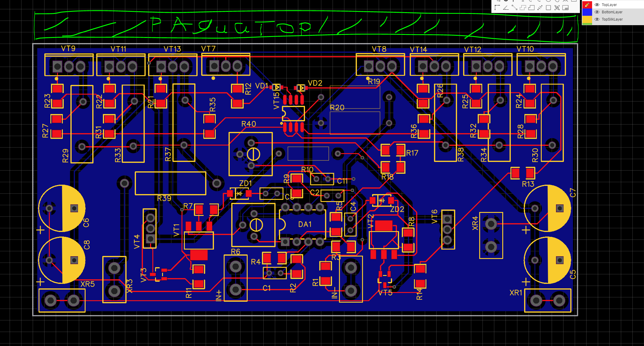
Task: Click the yellow half of capacitor C7
Action: click(559, 208)
